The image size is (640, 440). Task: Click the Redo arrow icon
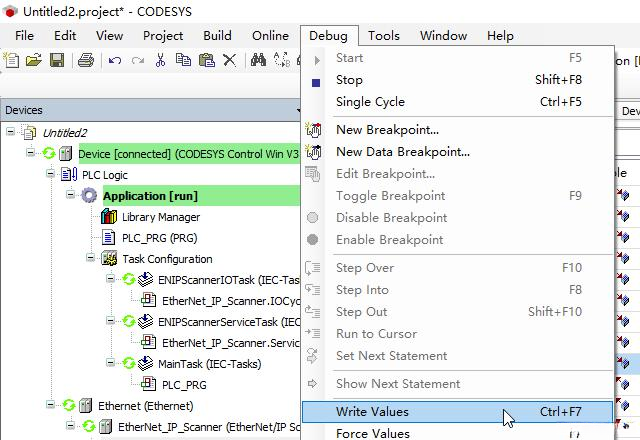(x=138, y=61)
